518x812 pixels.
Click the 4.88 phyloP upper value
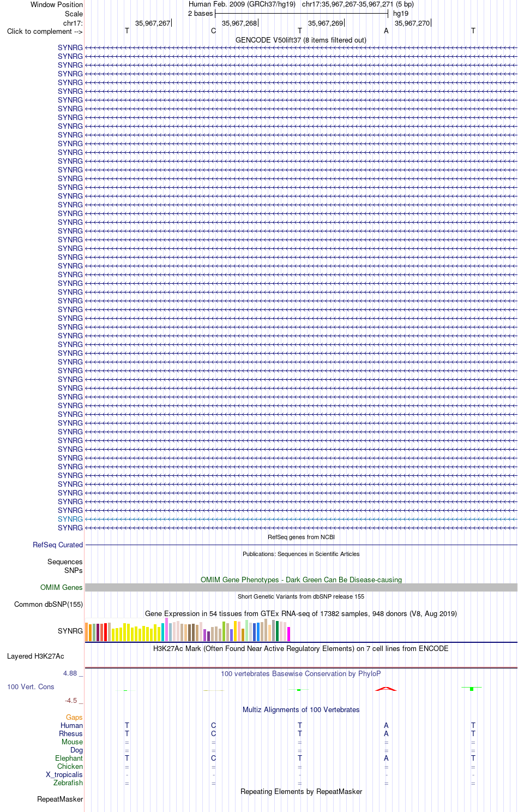point(70,673)
